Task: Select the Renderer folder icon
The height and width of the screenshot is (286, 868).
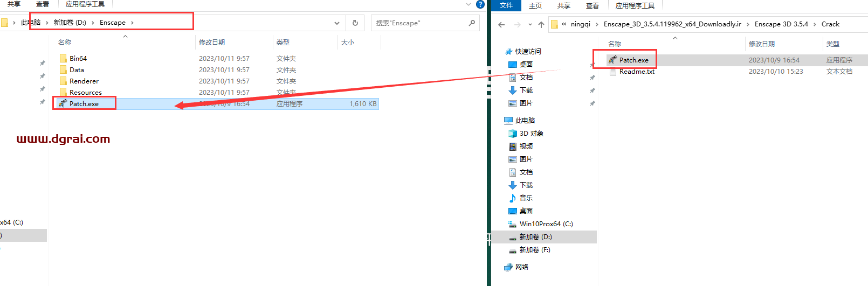Action: coord(63,81)
